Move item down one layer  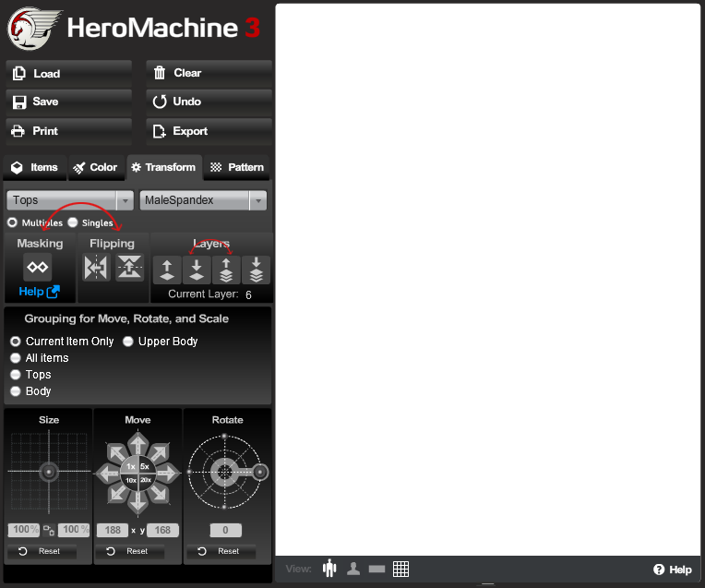(x=197, y=270)
